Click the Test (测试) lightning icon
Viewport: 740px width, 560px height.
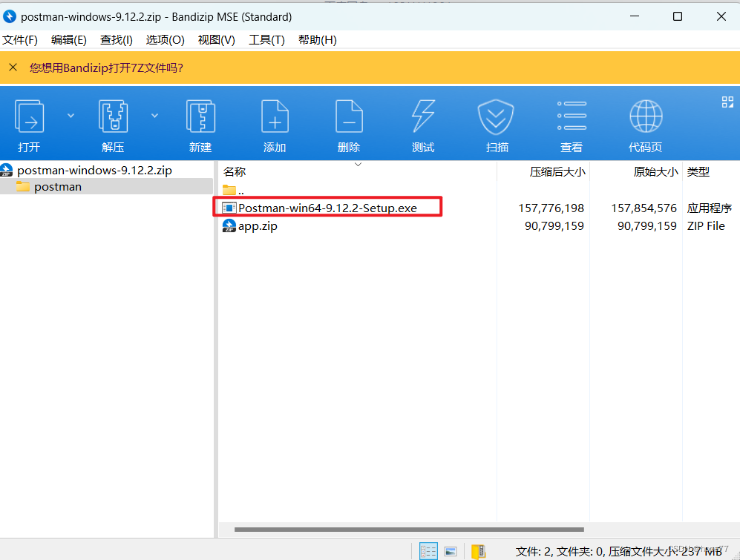tap(423, 116)
